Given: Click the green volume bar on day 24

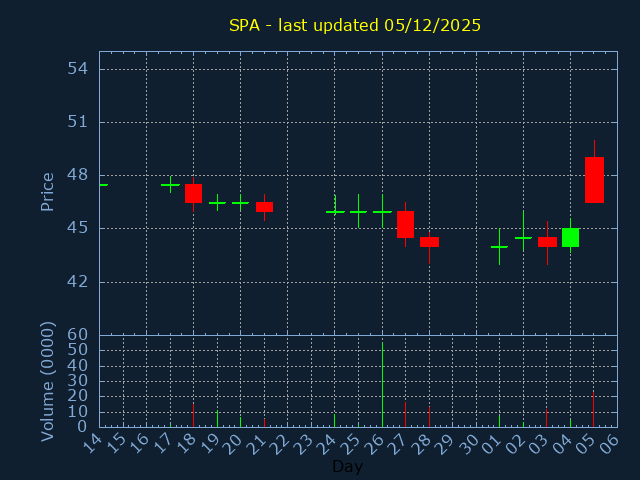Looking at the screenshot, I should click(x=335, y=420).
